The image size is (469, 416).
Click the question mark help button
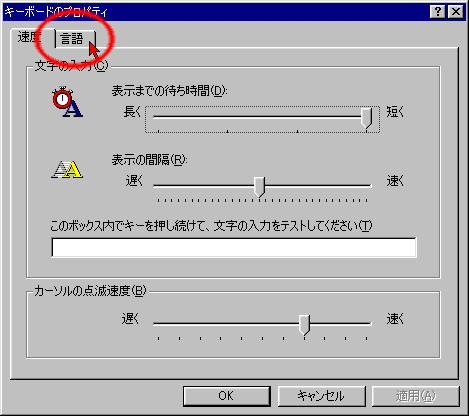pos(438,12)
